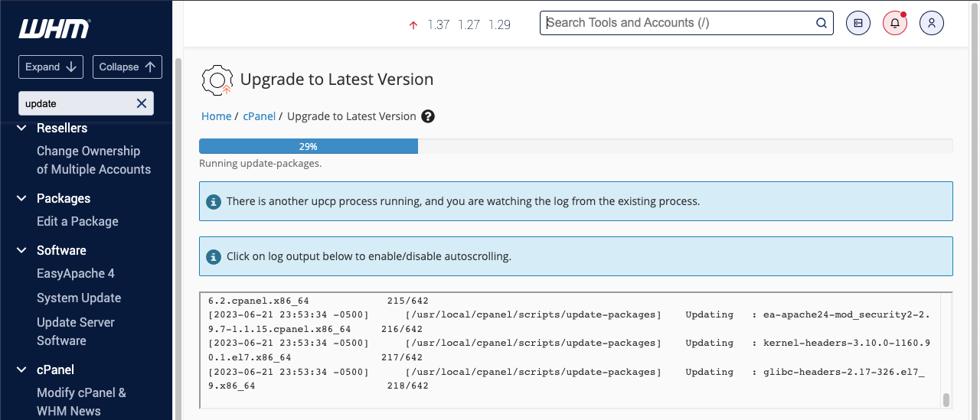Collapse the Packages section chevron

22,199
